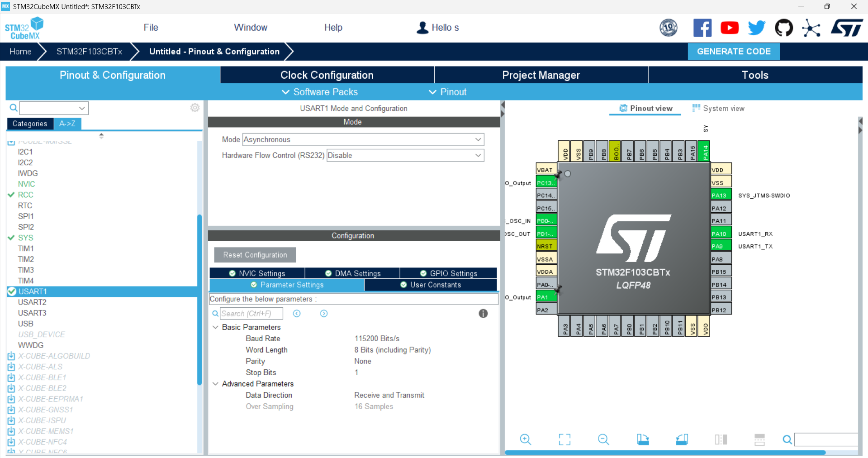Image resolution: width=868 pixels, height=458 pixels.
Task: Fit the chip to the pinout view
Action: click(x=564, y=439)
